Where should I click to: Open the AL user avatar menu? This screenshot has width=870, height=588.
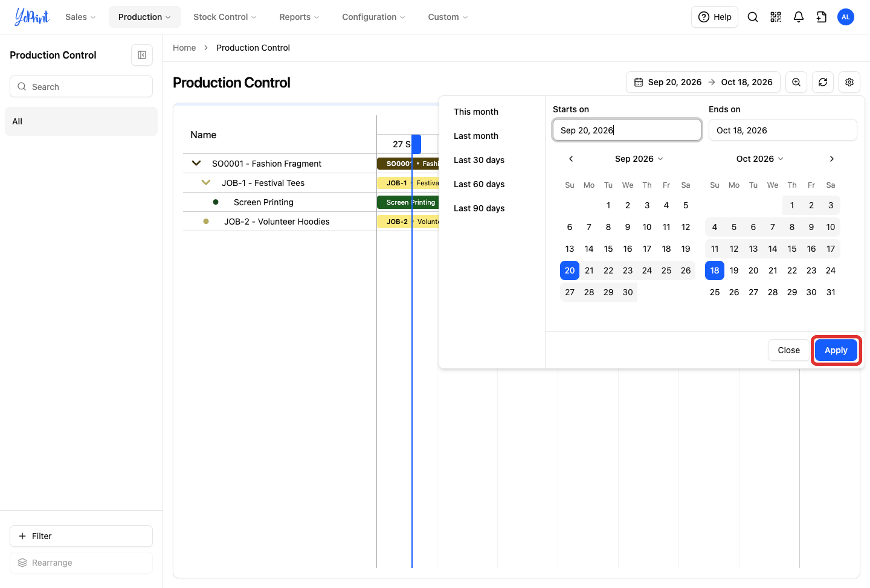846,17
